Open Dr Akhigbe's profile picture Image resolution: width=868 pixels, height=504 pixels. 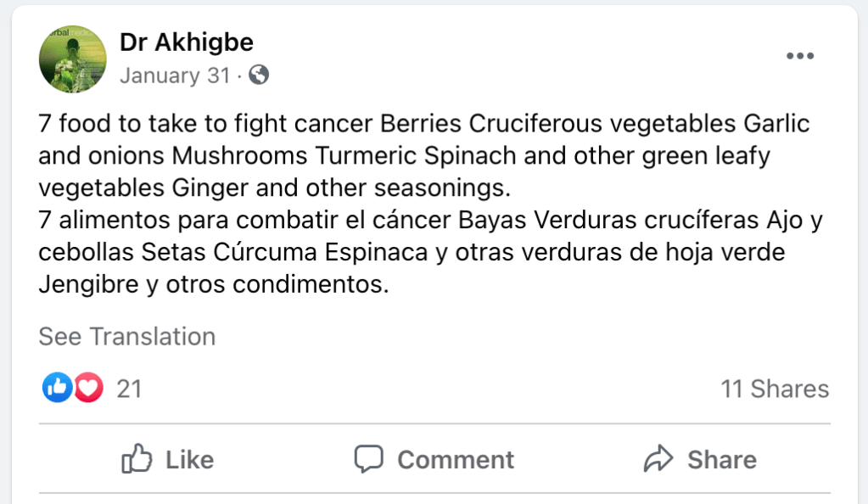pos(73,59)
